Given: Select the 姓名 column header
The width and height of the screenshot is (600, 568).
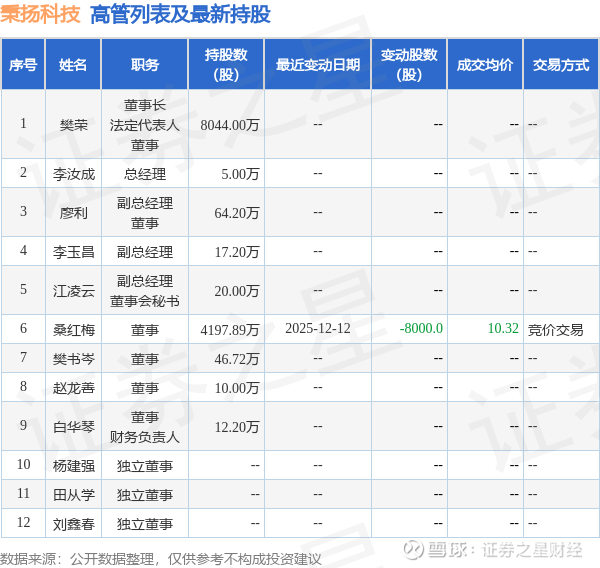Looking at the screenshot, I should pyautogui.click(x=73, y=64).
